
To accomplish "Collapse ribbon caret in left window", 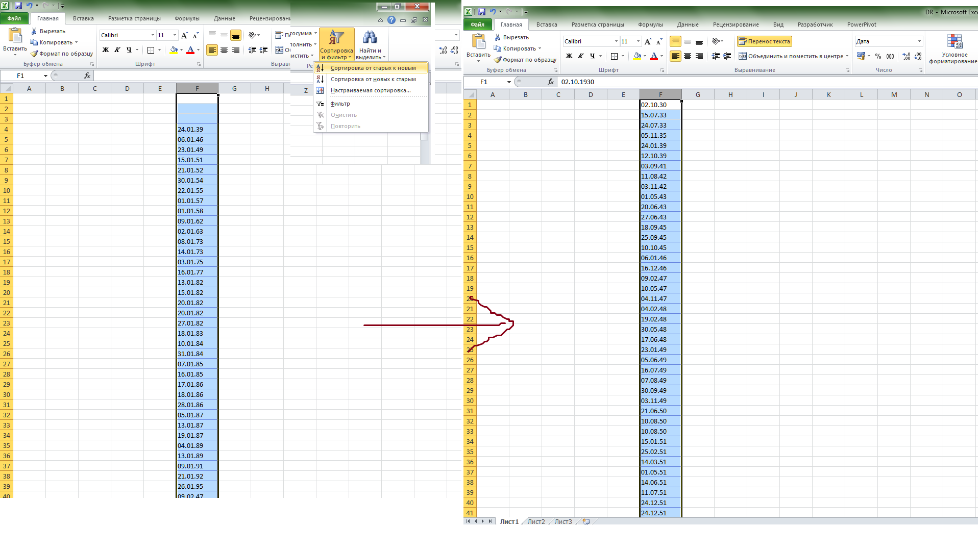I will point(381,20).
